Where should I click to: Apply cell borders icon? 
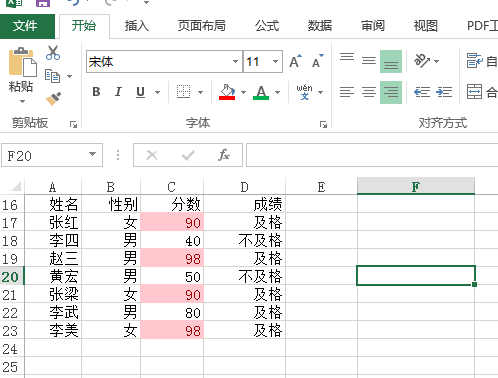click(183, 92)
